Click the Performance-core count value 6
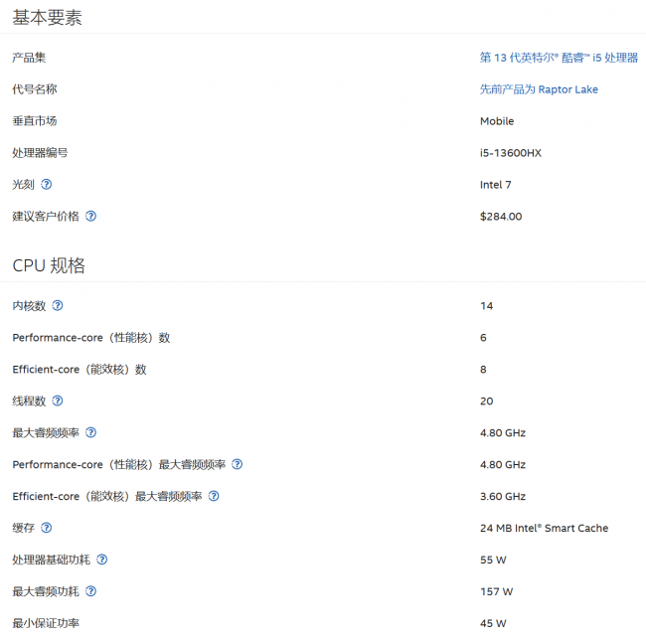 pos(483,338)
